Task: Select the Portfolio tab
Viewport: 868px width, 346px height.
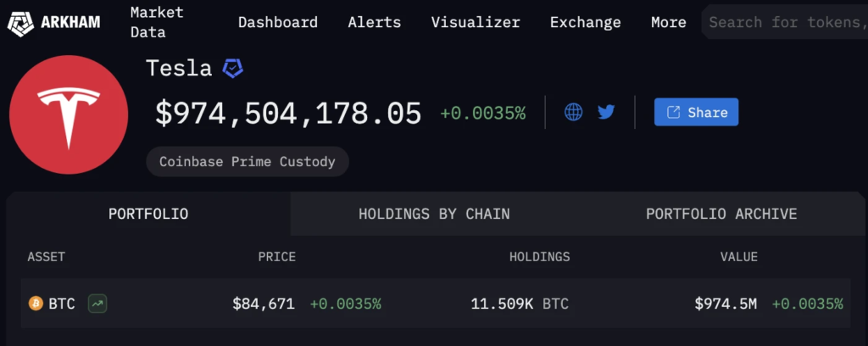Action: click(148, 214)
